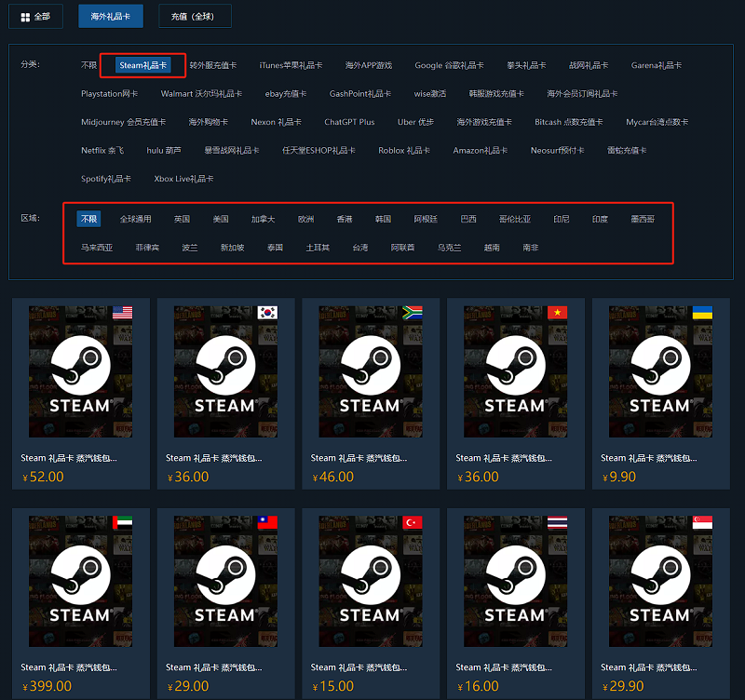Click the ¥52.00 price text
Screen dimensions: 745x700
pos(43,477)
